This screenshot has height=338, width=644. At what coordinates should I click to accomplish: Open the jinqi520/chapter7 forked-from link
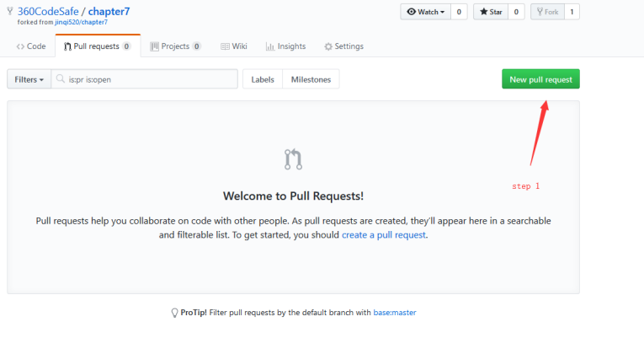82,22
